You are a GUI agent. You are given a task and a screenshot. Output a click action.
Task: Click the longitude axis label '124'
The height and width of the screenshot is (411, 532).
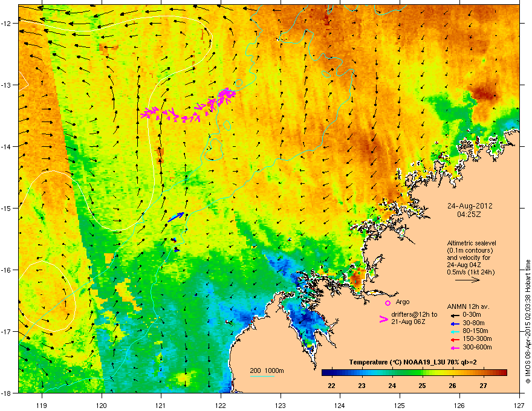[340, 405]
